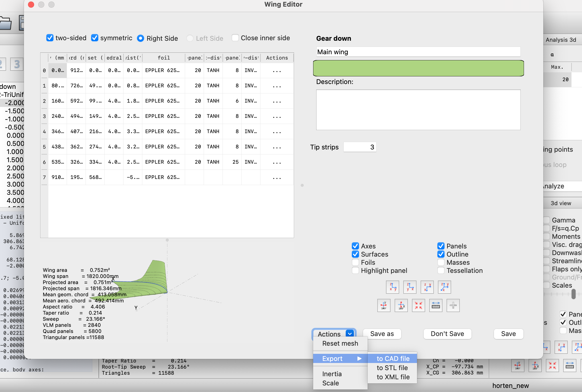
Task: Click the grey plus cross icon
Action: (453, 305)
